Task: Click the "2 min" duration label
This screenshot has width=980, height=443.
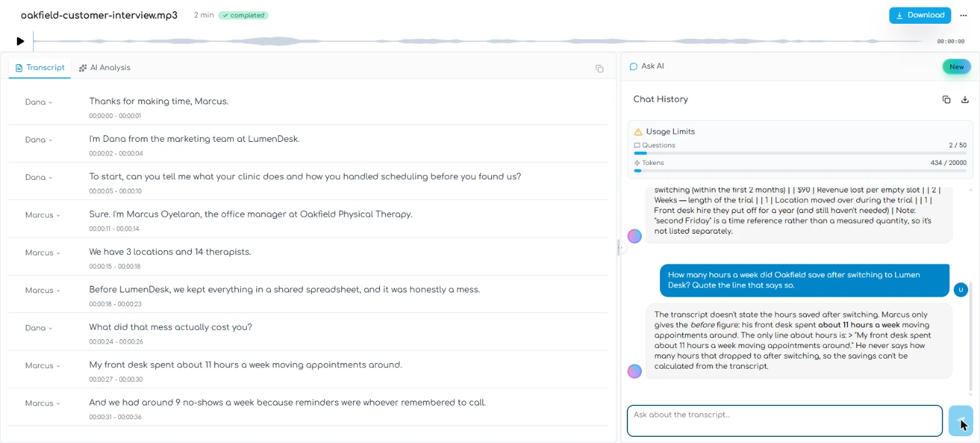Action: coord(204,15)
